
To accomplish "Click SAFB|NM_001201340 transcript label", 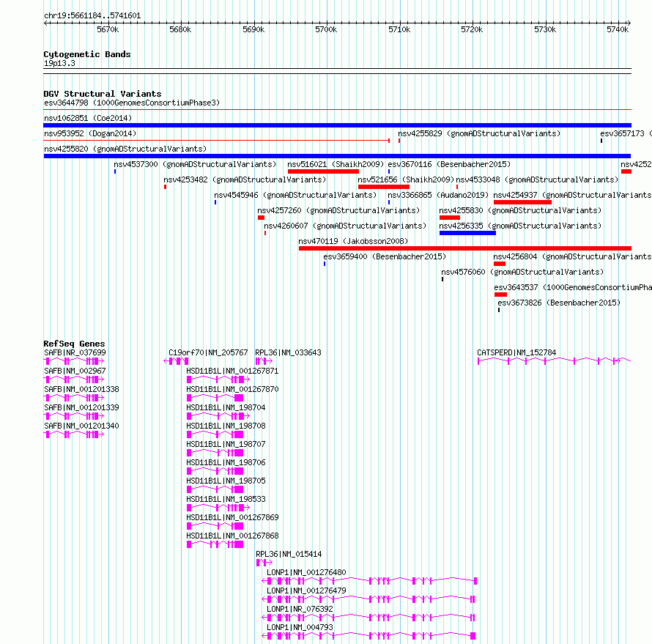I will click(81, 426).
